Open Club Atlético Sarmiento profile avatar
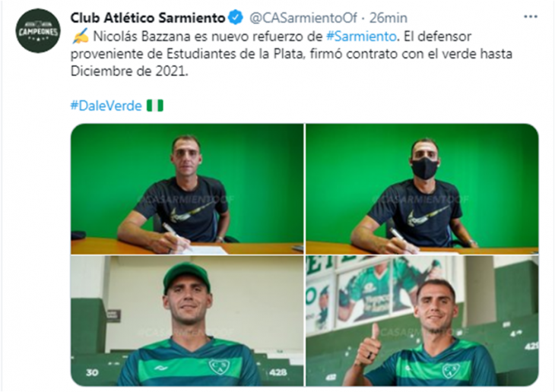555x392 pixels. coord(38,31)
